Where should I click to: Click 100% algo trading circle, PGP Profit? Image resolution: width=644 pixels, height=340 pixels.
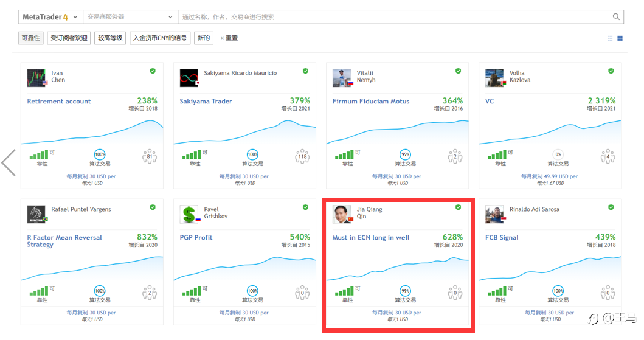pos(252,291)
